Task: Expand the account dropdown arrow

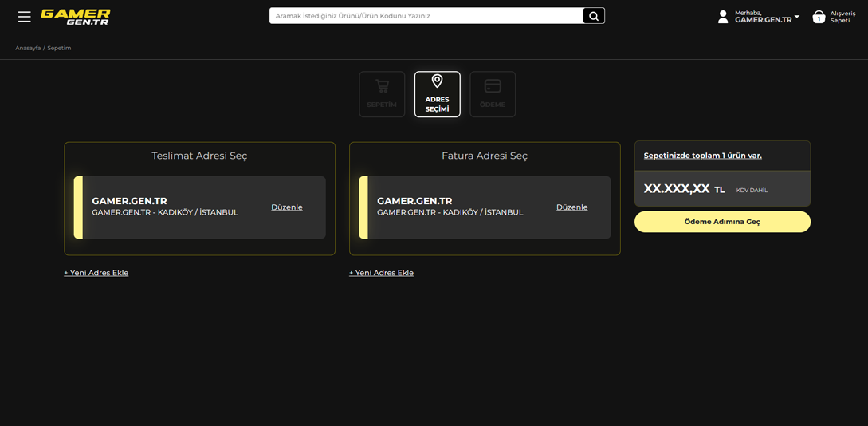Action: [797, 17]
